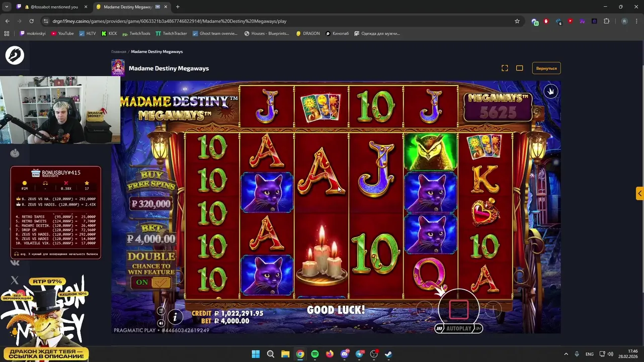Open Spotify from the taskbar
This screenshot has height=362, width=644.
[x=315, y=354]
